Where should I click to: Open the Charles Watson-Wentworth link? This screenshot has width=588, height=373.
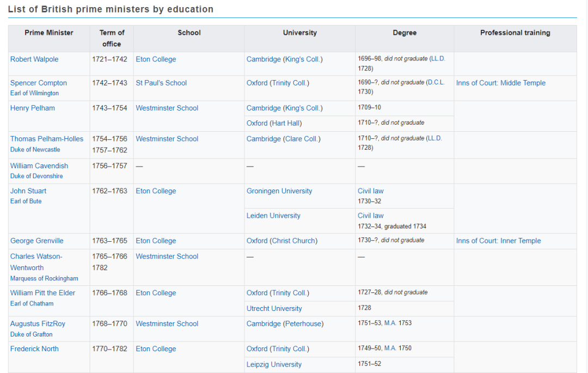point(36,262)
